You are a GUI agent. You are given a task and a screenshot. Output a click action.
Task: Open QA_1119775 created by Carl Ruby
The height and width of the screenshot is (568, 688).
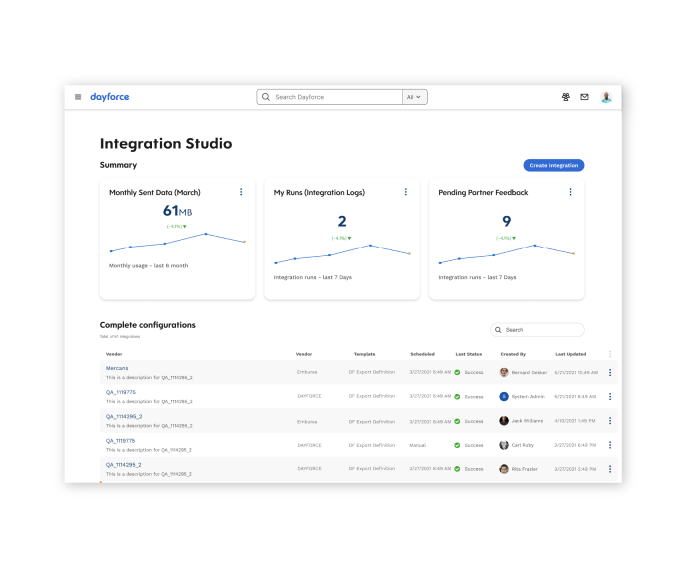pyautogui.click(x=121, y=441)
